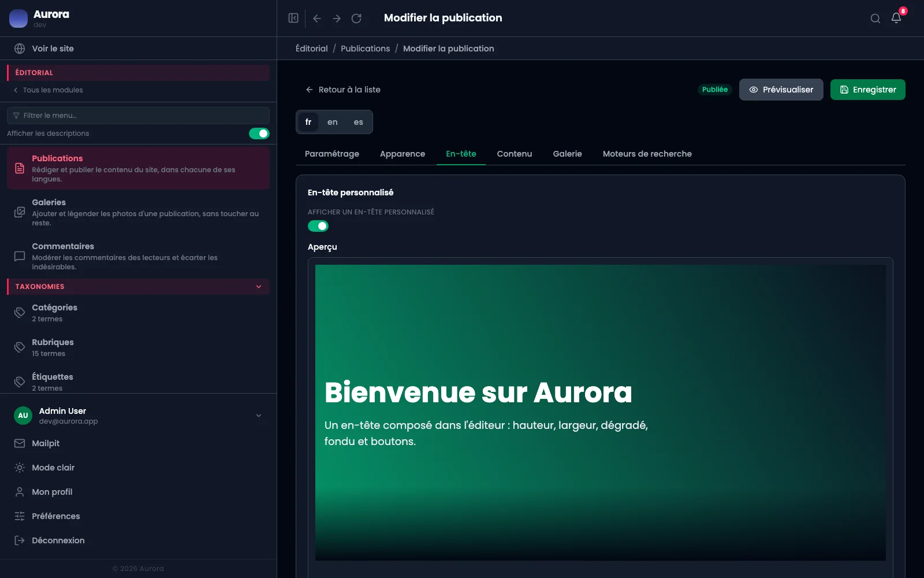Open the Publications breadcrumb link
Screen dimensions: 924x578
366,49
